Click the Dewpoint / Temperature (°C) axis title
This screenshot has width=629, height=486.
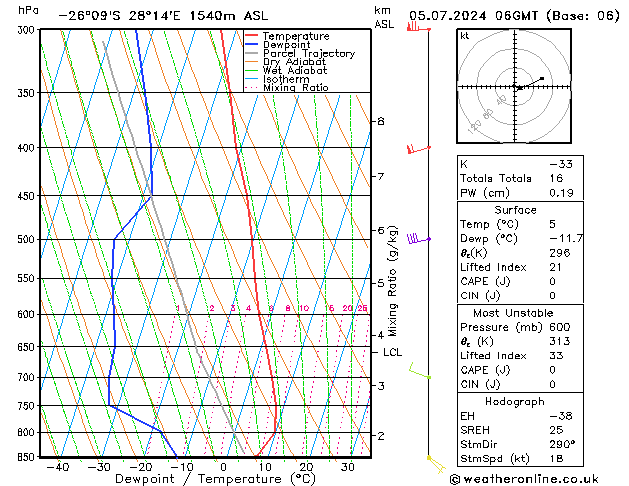pos(215,479)
